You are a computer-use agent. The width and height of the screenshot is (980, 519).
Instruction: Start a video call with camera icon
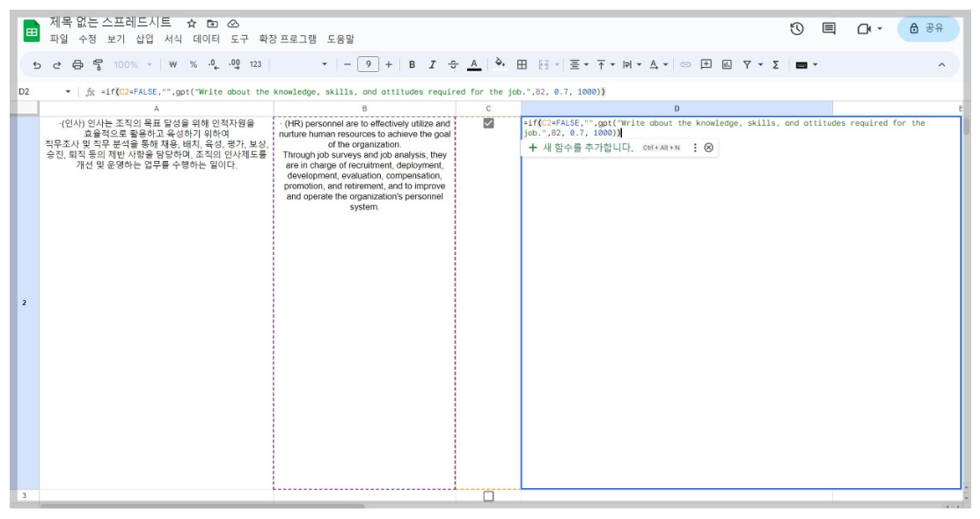click(864, 29)
